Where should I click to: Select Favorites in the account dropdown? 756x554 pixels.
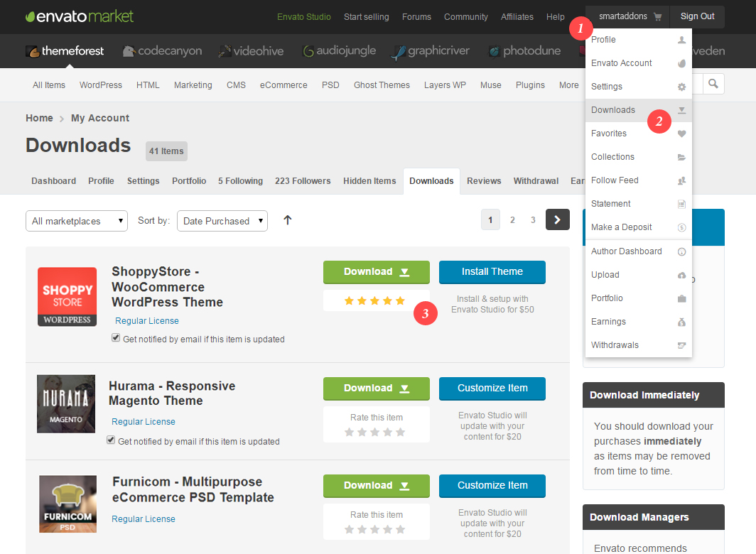638,134
